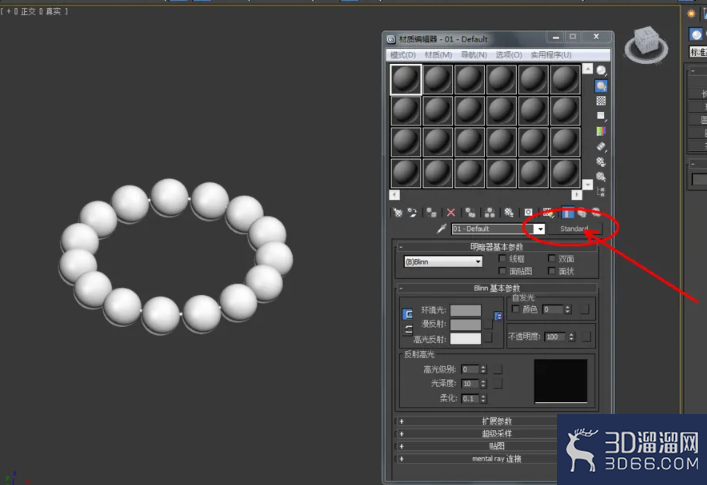
Task: Click Put Material to Scene icon
Action: pyautogui.click(x=412, y=212)
